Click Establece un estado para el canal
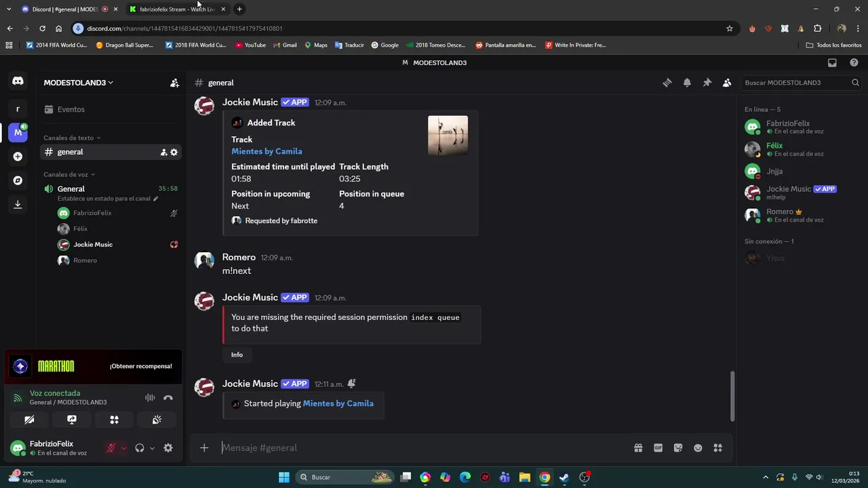This screenshot has height=488, width=868. 107,199
